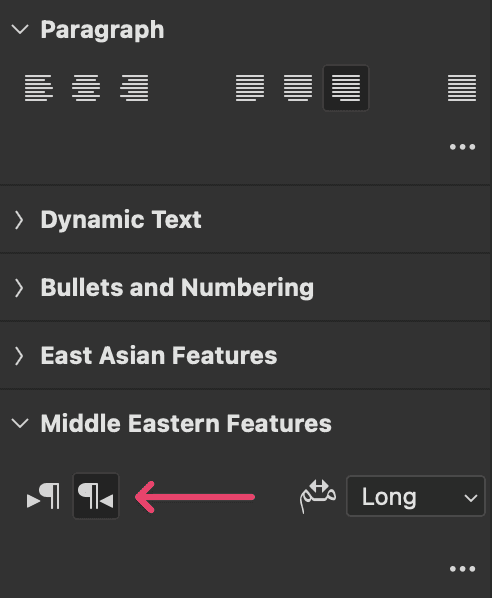The image size is (492, 598).
Task: Justify text with last line left
Action: 250,88
